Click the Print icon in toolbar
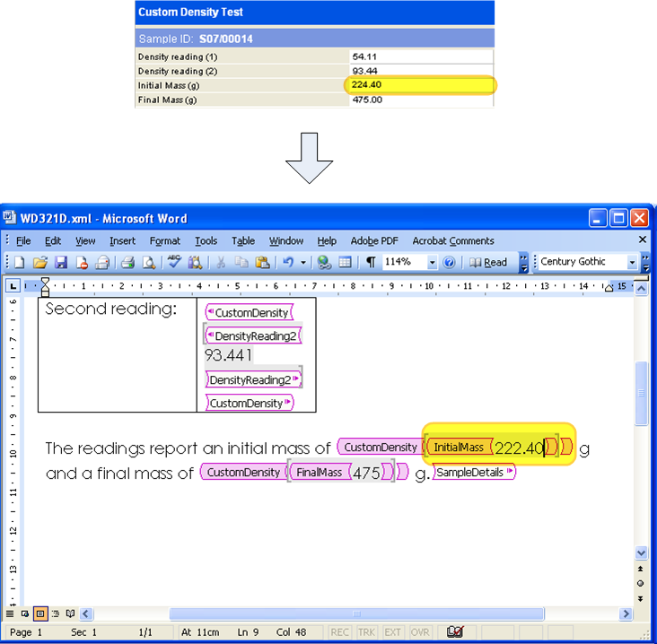 tap(127, 262)
